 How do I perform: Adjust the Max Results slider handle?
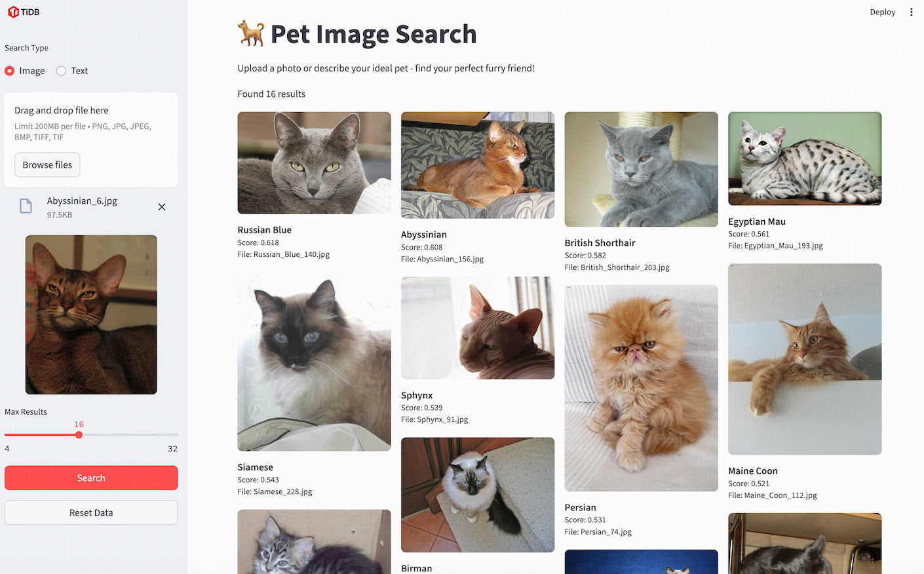click(79, 434)
